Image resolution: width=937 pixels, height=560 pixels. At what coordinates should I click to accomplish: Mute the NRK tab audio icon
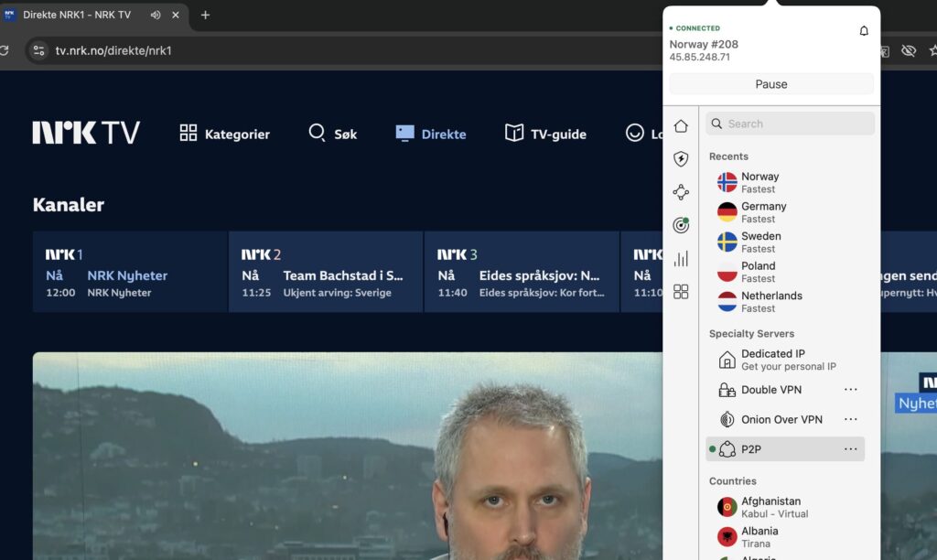(x=156, y=15)
